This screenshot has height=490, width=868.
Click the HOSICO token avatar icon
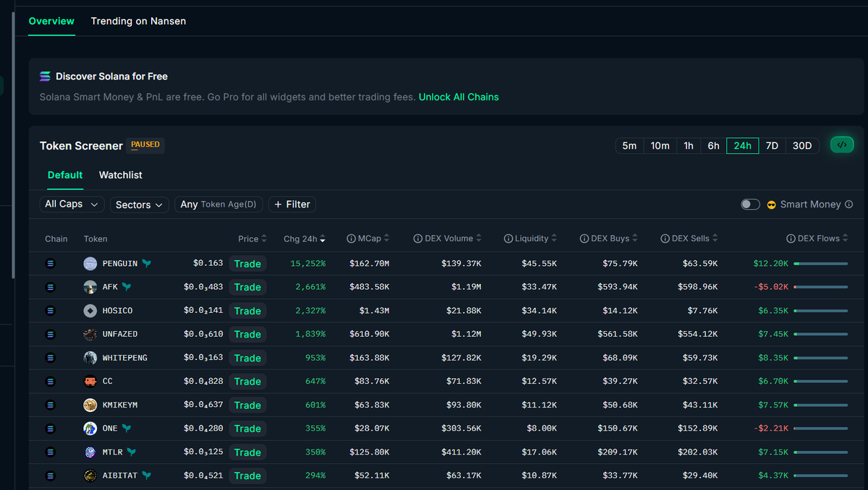coord(90,311)
